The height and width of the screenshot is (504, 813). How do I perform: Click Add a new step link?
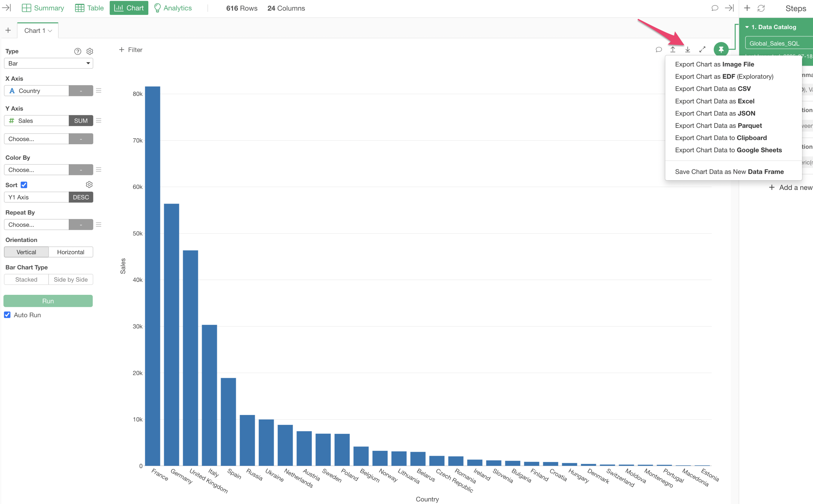pyautogui.click(x=791, y=187)
